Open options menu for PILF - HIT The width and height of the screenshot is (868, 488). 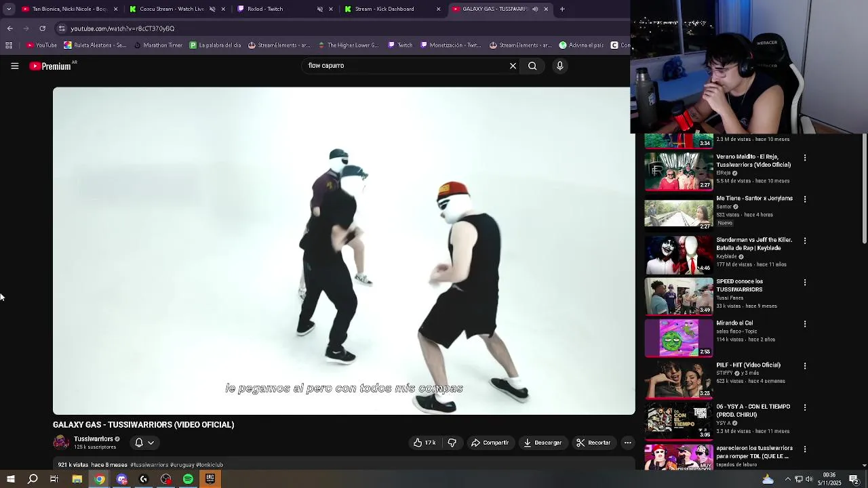805,365
